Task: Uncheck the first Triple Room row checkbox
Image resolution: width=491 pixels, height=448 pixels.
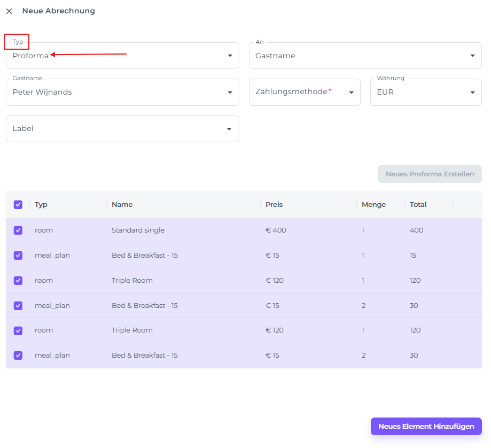Action: [18, 281]
